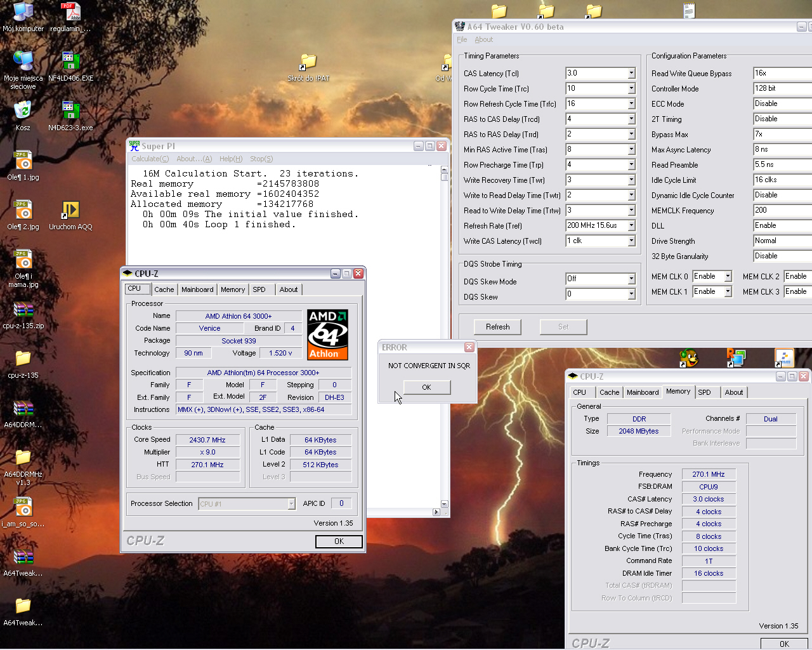Screen dimensions: 812x650
Task: Open A64Tweak folder icon at bottom
Action: 23,606
